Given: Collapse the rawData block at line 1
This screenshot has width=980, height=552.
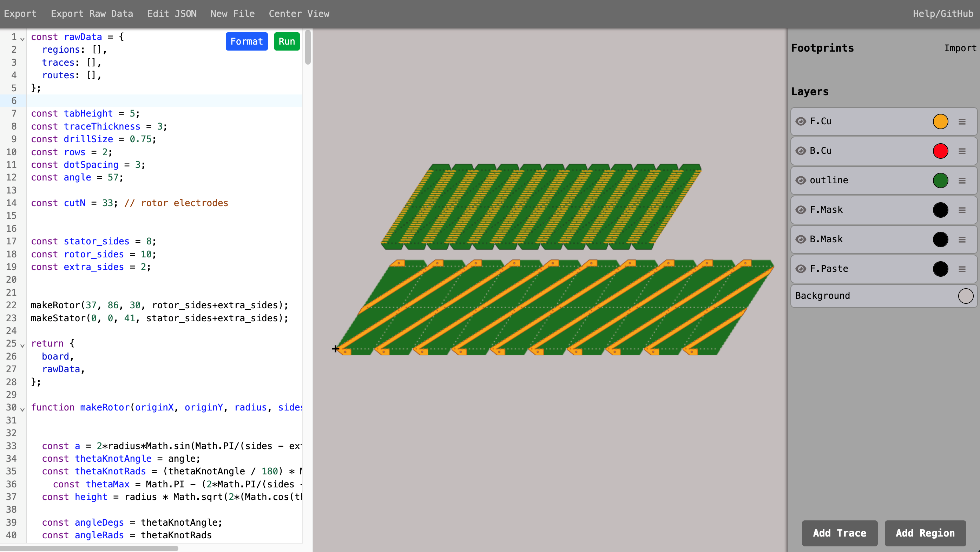Looking at the screenshot, I should pyautogui.click(x=22, y=39).
